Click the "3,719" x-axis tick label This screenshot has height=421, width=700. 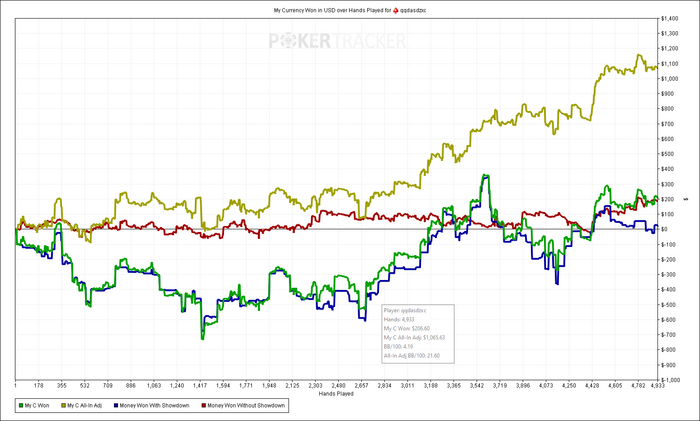click(500, 386)
